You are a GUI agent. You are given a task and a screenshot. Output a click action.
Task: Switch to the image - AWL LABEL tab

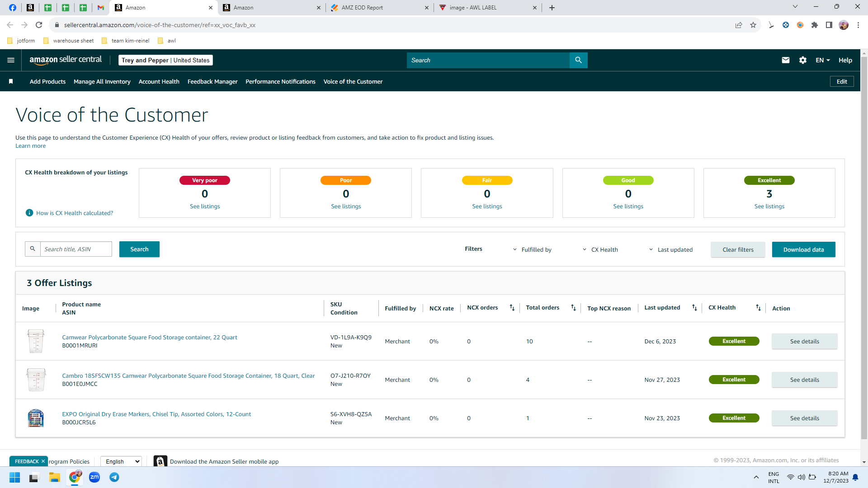[x=488, y=8]
